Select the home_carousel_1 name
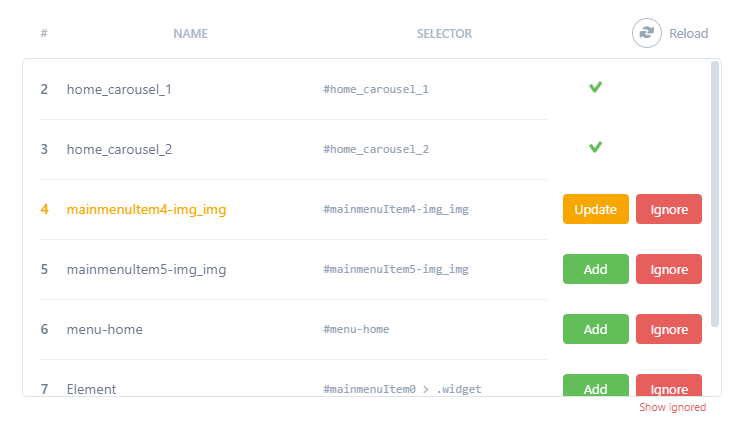Screen dimensions: 738x425 [x=119, y=89]
